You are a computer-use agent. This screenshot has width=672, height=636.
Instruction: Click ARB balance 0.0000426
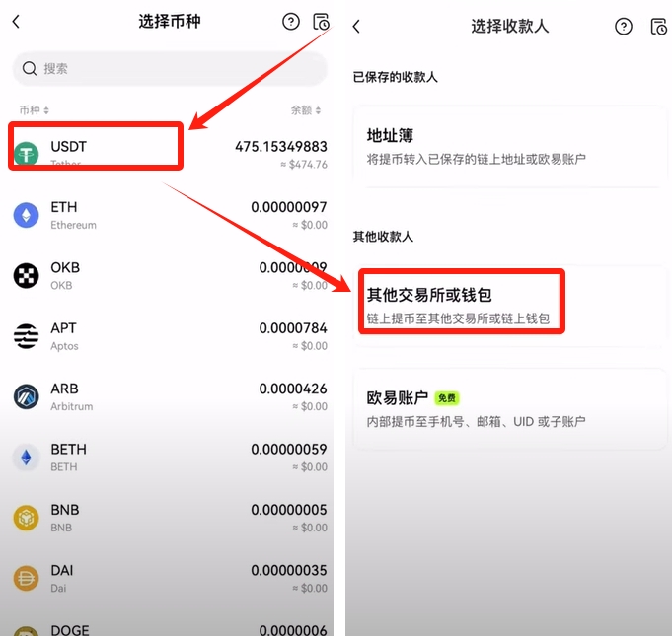(293, 389)
